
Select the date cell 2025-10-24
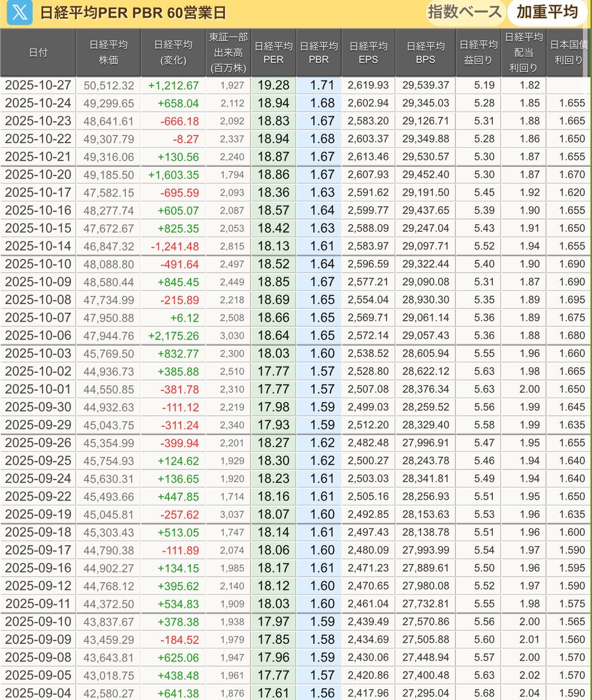(38, 103)
